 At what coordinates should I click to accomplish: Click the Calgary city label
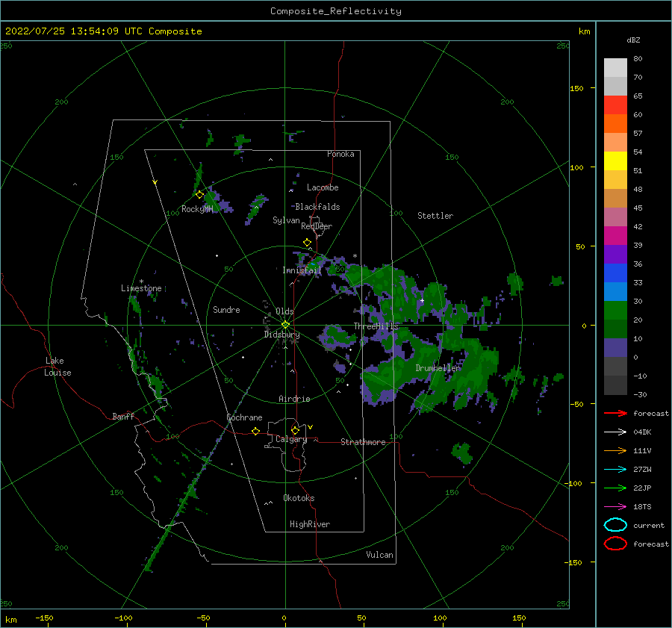pos(291,439)
